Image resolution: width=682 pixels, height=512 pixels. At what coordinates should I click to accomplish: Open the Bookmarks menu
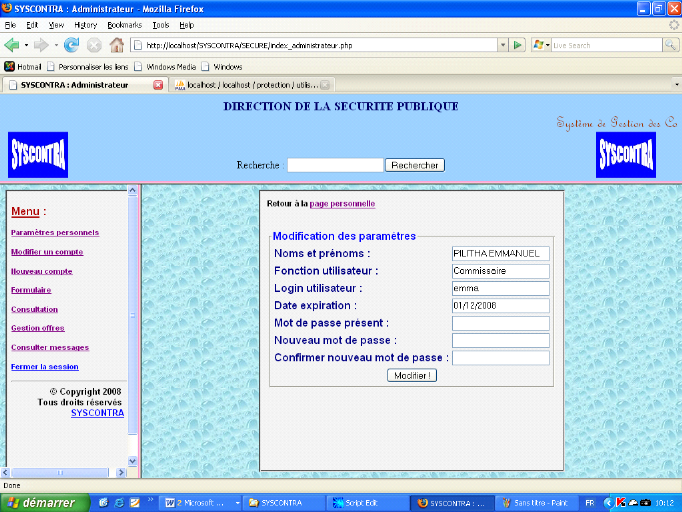tap(124, 24)
